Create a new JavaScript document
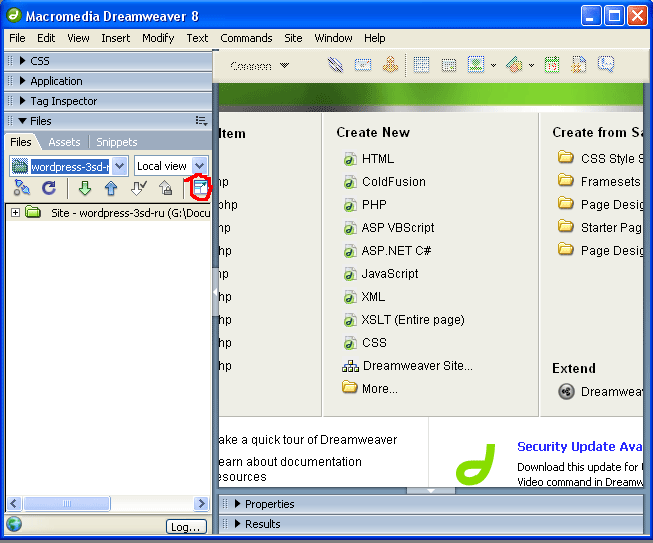 coord(390,274)
